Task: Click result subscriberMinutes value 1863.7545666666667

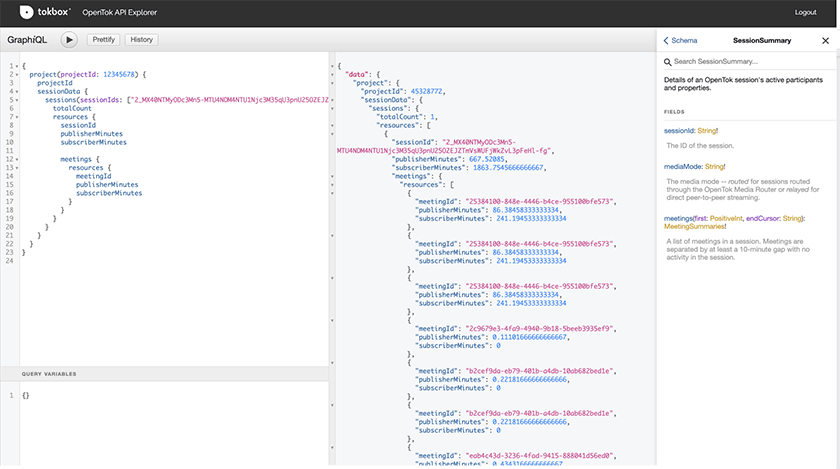Action: 508,168
